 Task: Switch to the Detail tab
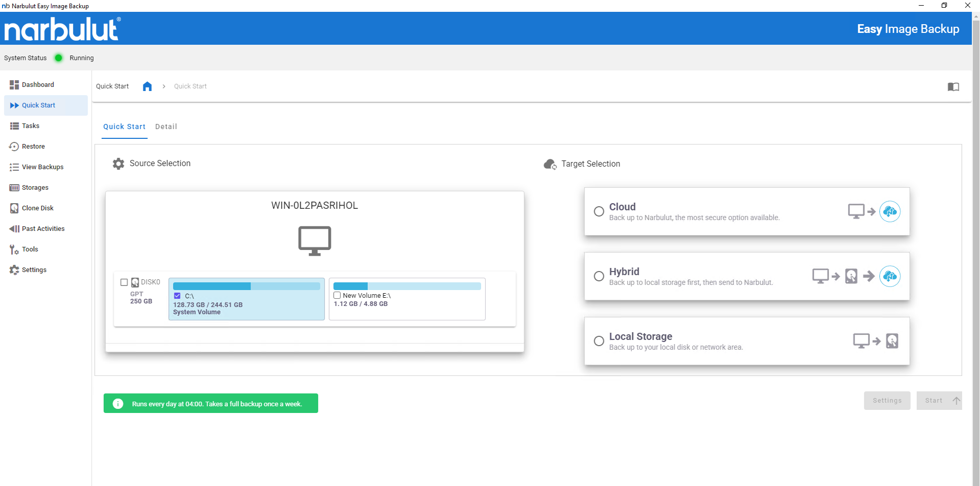(166, 127)
